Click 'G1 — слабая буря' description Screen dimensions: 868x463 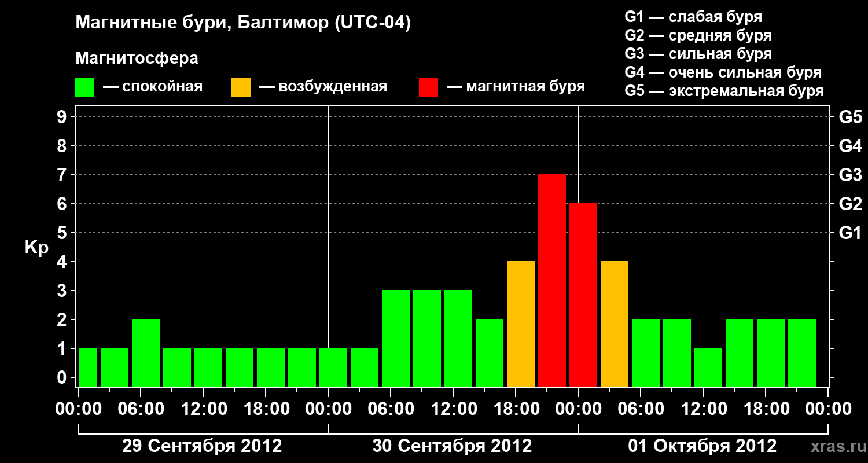click(x=693, y=17)
